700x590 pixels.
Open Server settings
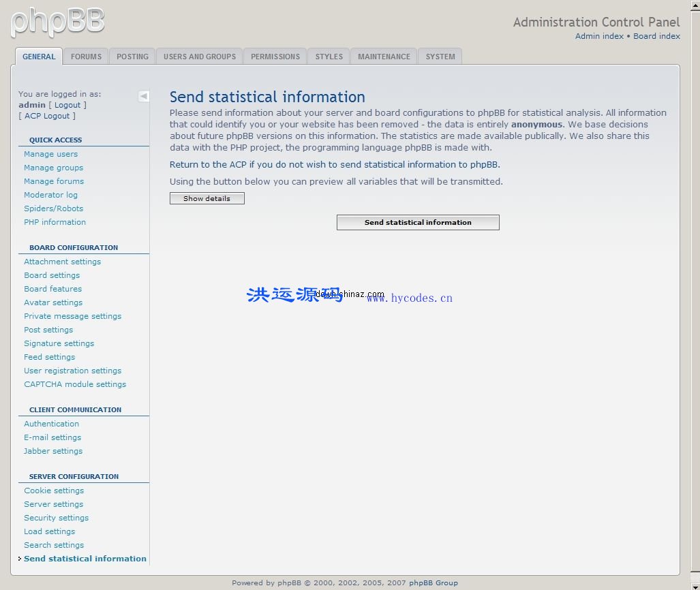[54, 504]
